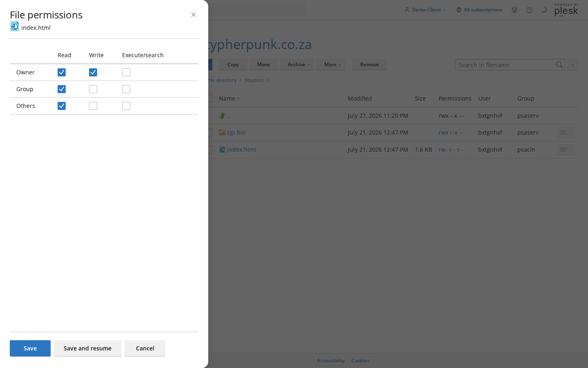Enable Group Write permission

coord(93,89)
